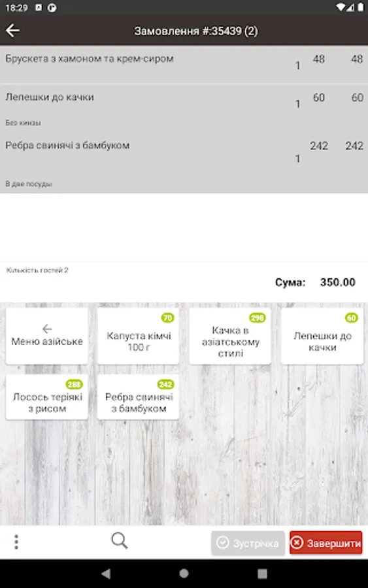The width and height of the screenshot is (368, 588).
Task: Open the three-dot overflow menu
Action: 16,542
